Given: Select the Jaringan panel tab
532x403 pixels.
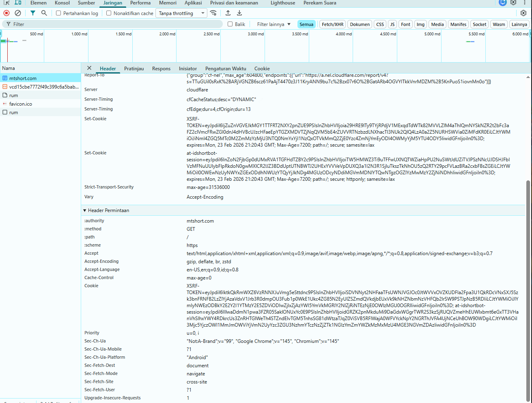Looking at the screenshot, I should coord(113,3).
